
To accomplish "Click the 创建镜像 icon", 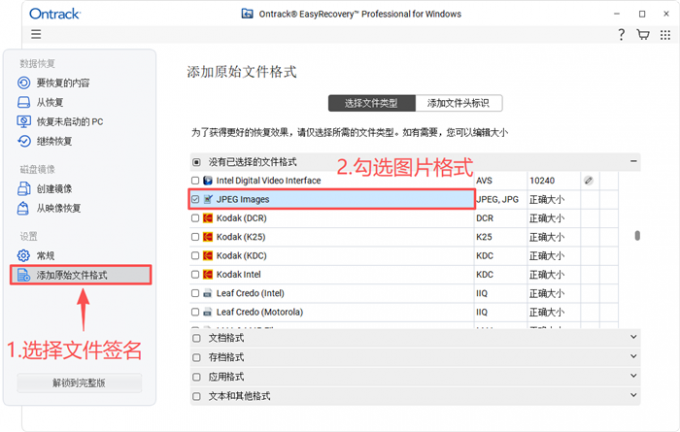I will tap(24, 189).
